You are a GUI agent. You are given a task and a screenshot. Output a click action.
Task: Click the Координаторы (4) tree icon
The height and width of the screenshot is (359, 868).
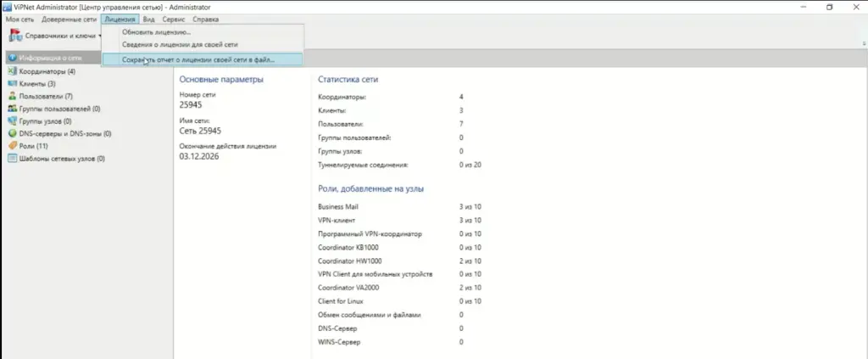[13, 71]
